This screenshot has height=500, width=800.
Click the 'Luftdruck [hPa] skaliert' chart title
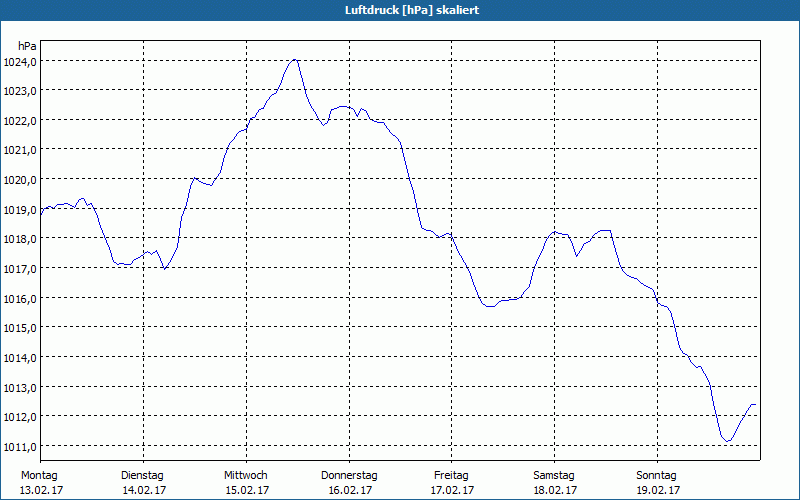click(x=412, y=10)
